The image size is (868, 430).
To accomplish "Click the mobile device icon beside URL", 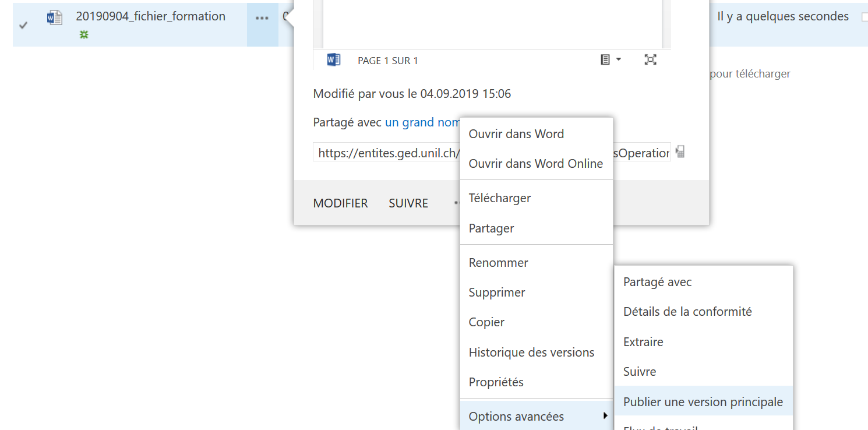I will coord(680,153).
